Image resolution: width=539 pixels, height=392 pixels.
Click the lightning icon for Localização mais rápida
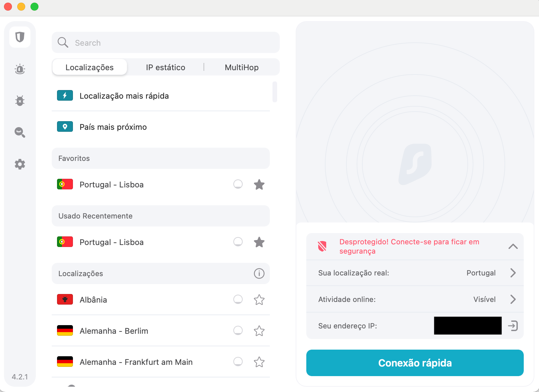pyautogui.click(x=65, y=96)
